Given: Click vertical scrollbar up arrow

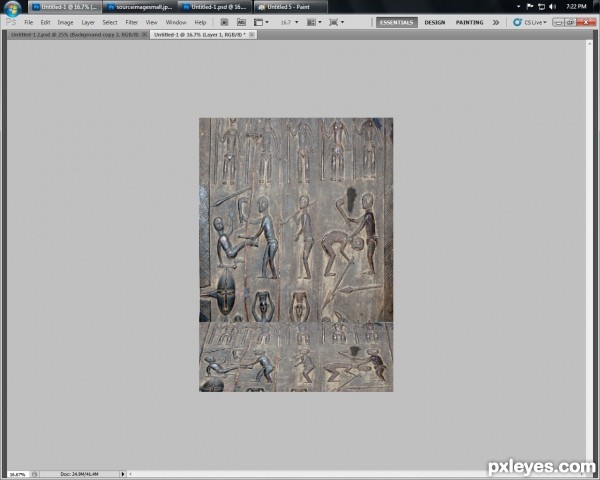Looking at the screenshot, I should (x=589, y=44).
